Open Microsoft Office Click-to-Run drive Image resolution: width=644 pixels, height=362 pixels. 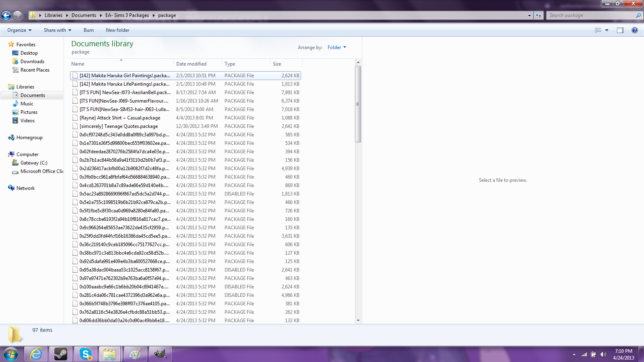(x=38, y=171)
